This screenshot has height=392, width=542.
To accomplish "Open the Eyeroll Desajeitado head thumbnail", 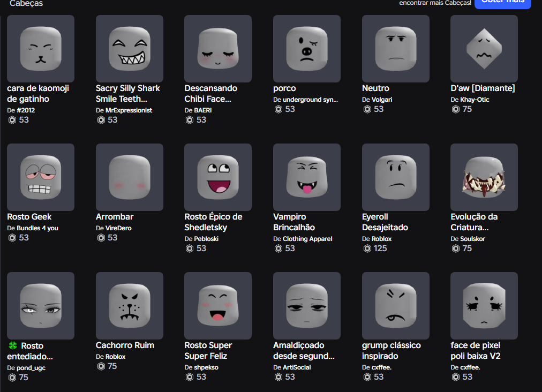I will tap(395, 177).
